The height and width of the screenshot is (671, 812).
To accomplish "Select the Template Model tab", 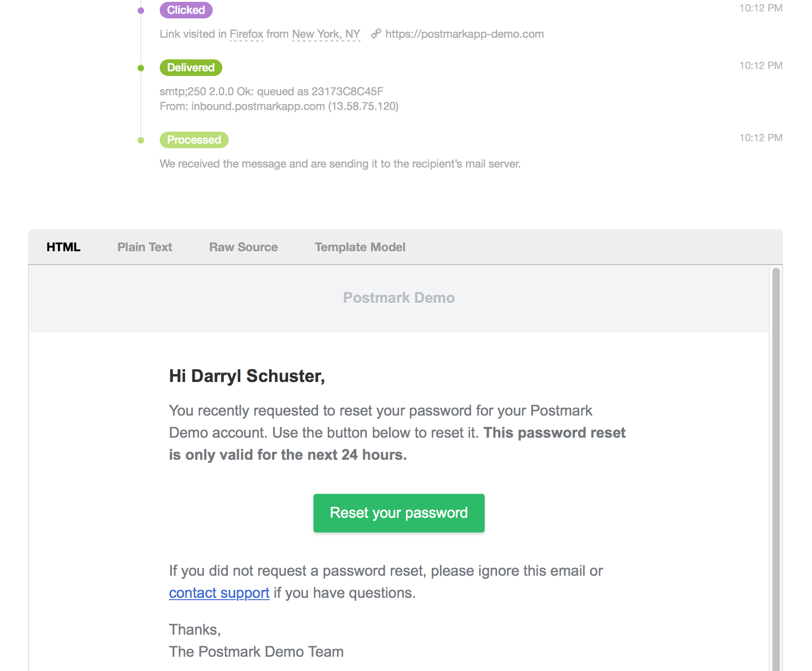I will pyautogui.click(x=360, y=247).
